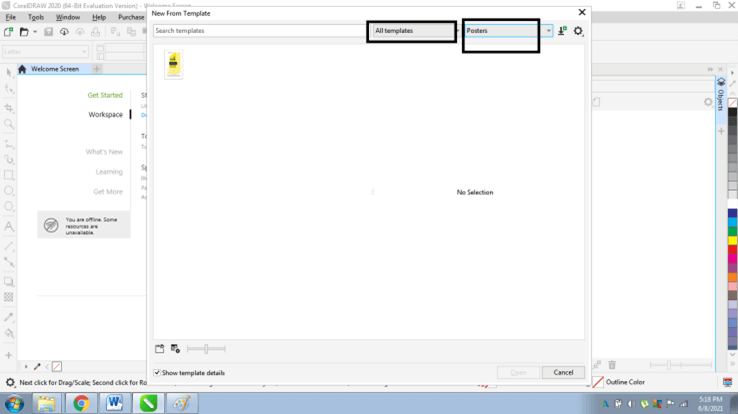Image resolution: width=738 pixels, height=414 pixels.
Task: Open the File menu
Action: [10, 17]
